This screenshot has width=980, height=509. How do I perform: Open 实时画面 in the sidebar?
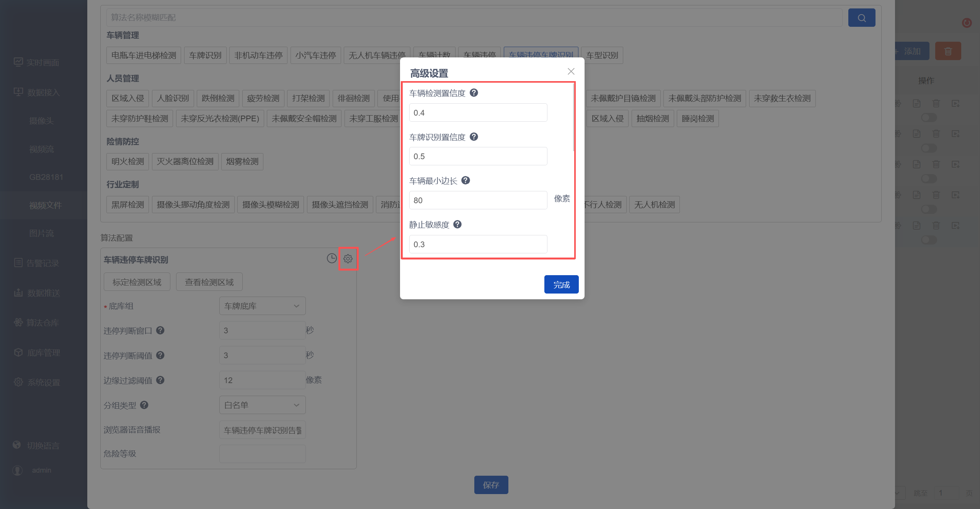pyautogui.click(x=37, y=62)
